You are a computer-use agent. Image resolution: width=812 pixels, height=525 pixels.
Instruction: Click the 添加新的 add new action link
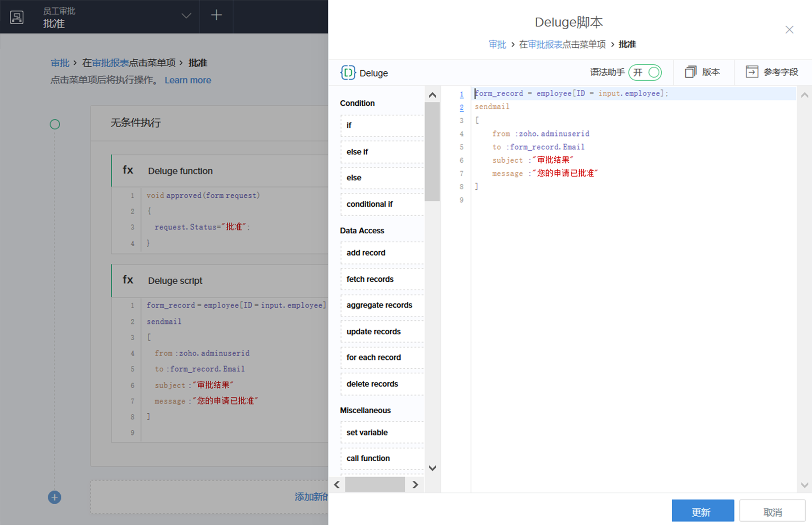click(311, 497)
